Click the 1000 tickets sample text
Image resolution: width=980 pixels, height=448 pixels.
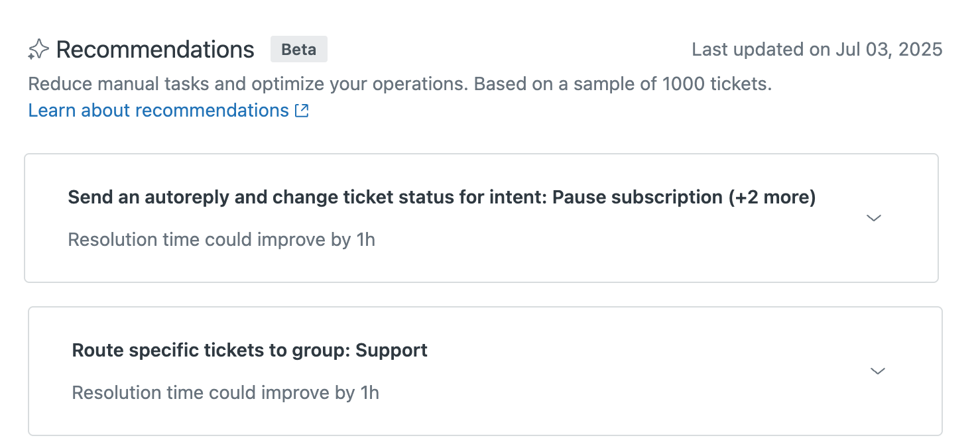point(716,85)
